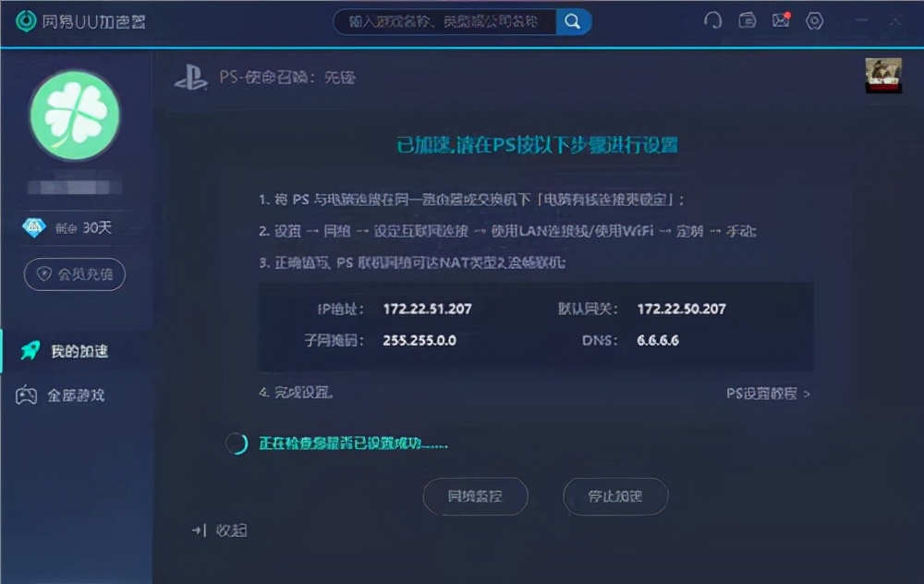Click the blurred username under the avatar

point(75,187)
